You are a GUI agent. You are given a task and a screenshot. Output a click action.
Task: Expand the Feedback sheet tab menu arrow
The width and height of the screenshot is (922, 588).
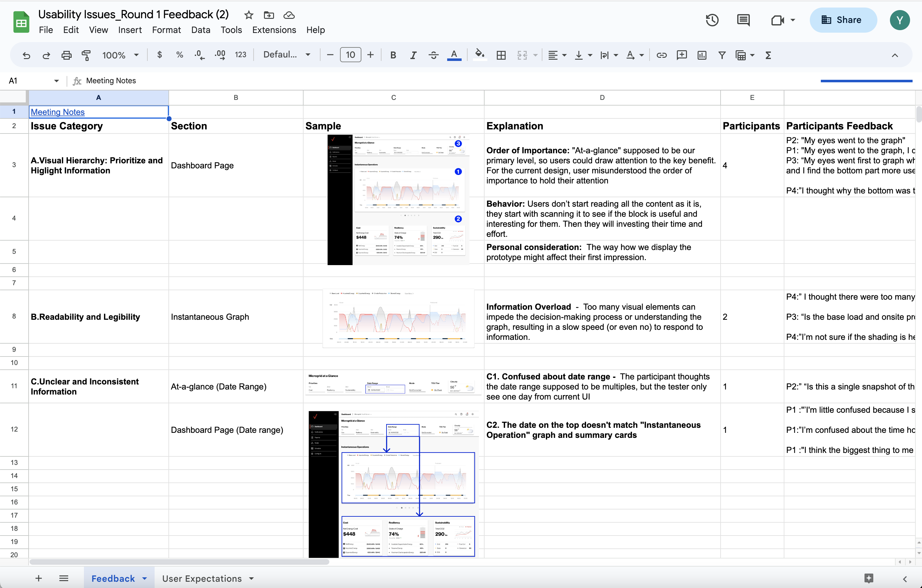[x=145, y=579]
